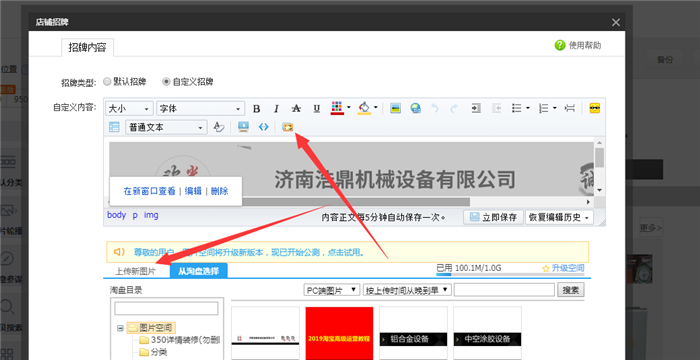700x360 pixels.
Task: Click the background fill bucket icon
Action: point(364,108)
